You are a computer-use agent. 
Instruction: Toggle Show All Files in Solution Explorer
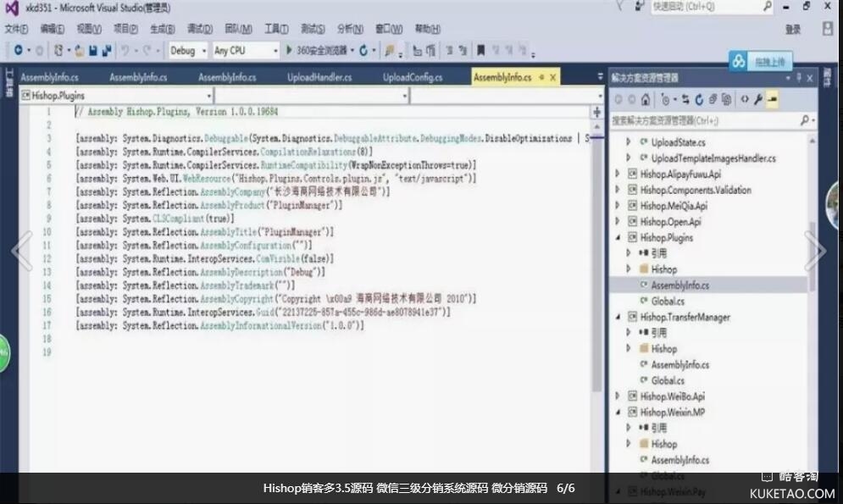[x=726, y=99]
